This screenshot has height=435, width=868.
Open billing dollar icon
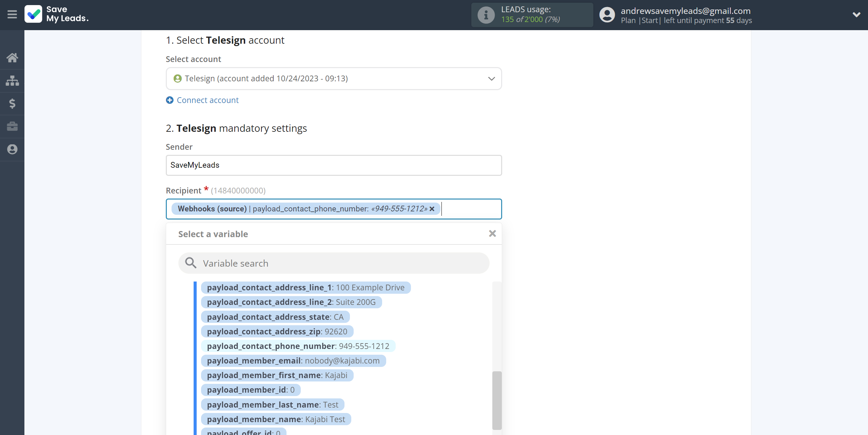pyautogui.click(x=12, y=103)
